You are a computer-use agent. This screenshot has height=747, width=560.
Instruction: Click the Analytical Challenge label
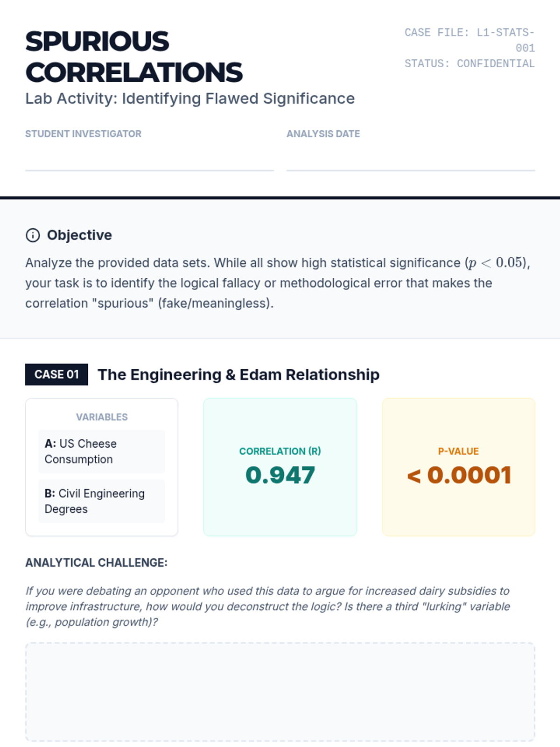pyautogui.click(x=96, y=563)
